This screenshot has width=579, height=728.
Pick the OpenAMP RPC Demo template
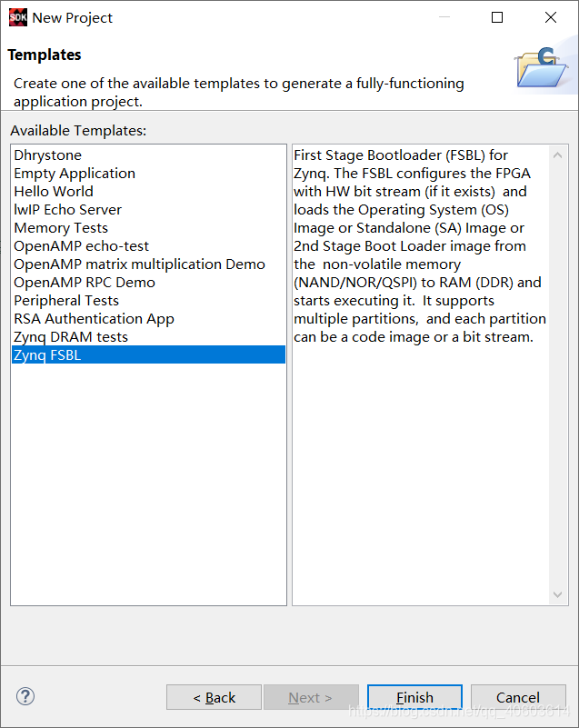coord(148,283)
